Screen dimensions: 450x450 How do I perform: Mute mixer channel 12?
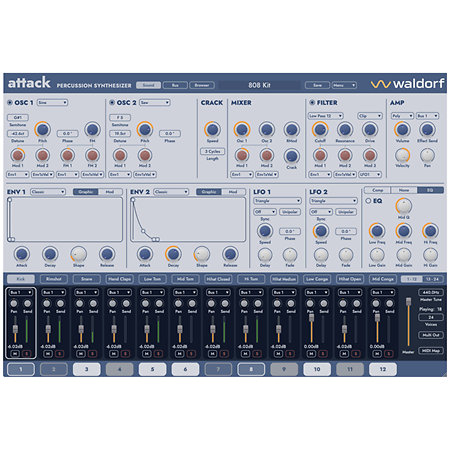(377, 353)
